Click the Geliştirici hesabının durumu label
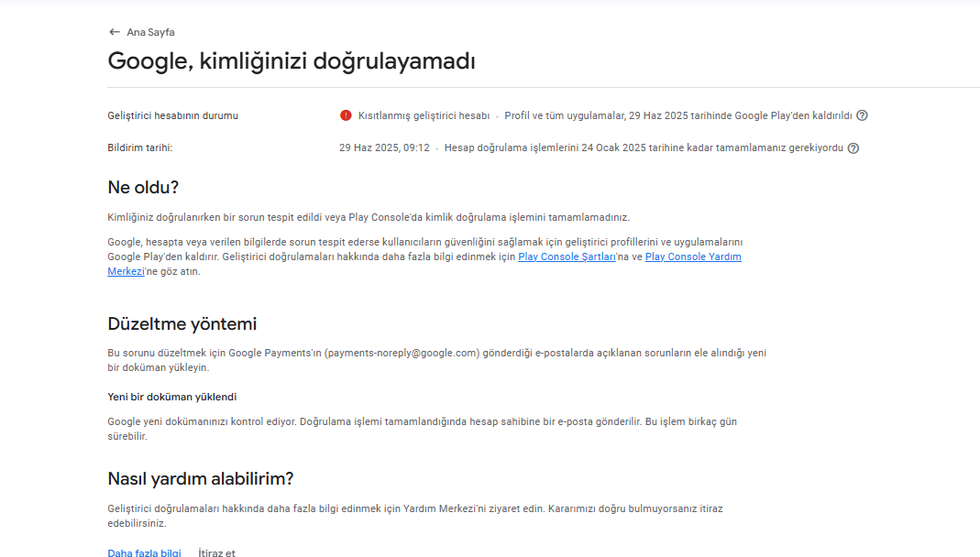Viewport: 980px width, 557px height. click(x=172, y=115)
